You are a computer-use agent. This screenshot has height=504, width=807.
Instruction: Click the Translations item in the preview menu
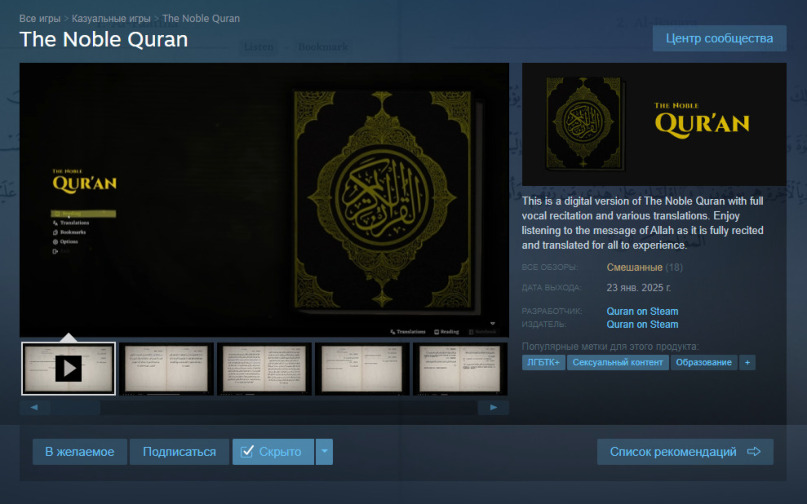point(71,223)
